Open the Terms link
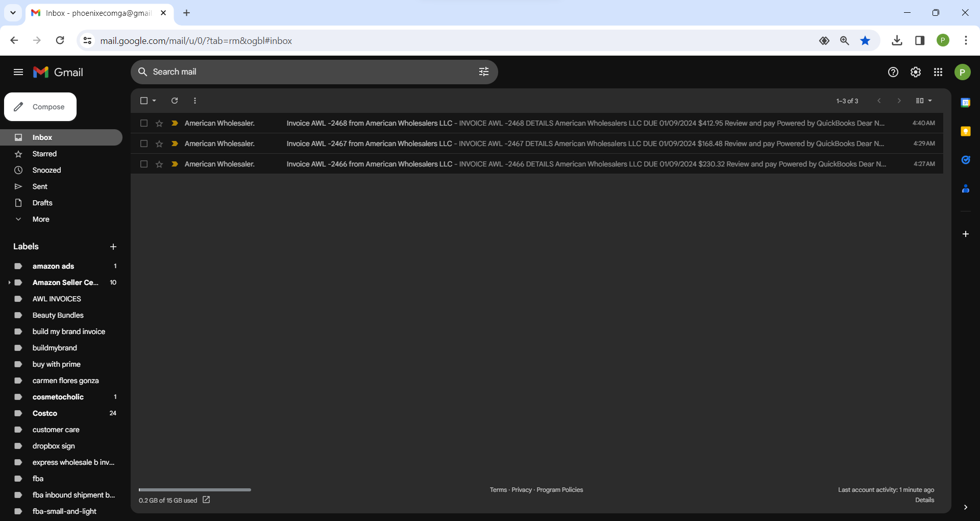The height and width of the screenshot is (521, 980). (x=498, y=490)
